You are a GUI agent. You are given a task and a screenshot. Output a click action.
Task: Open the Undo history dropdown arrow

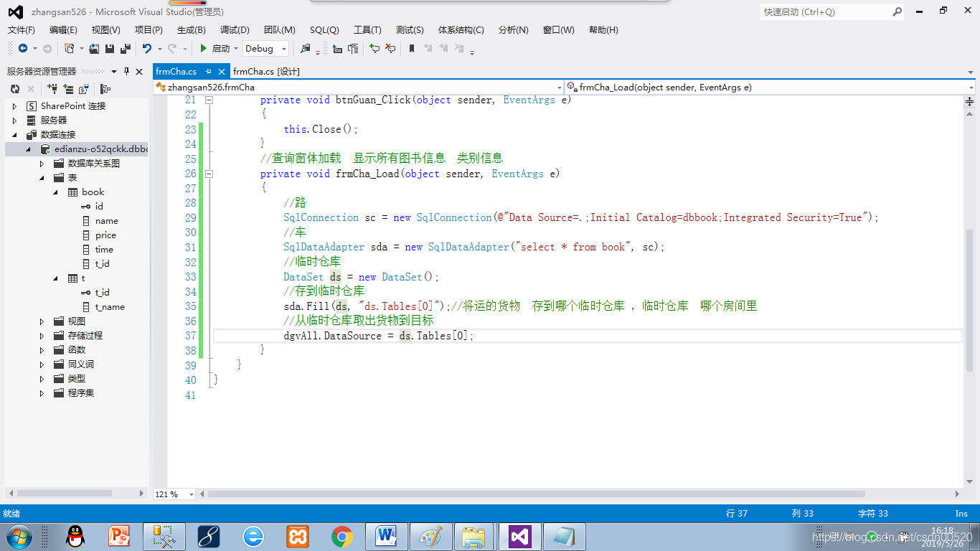pyautogui.click(x=159, y=49)
